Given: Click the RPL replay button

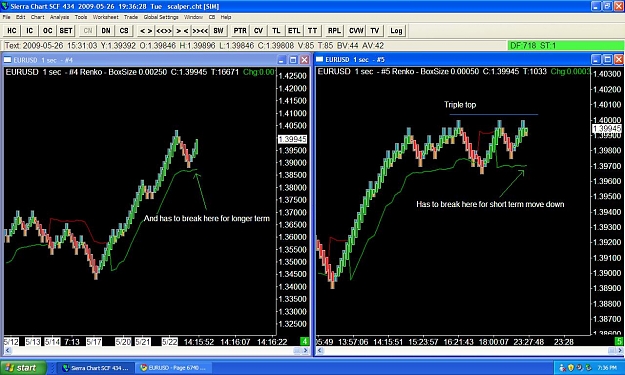Looking at the screenshot, I should pyautogui.click(x=334, y=31).
